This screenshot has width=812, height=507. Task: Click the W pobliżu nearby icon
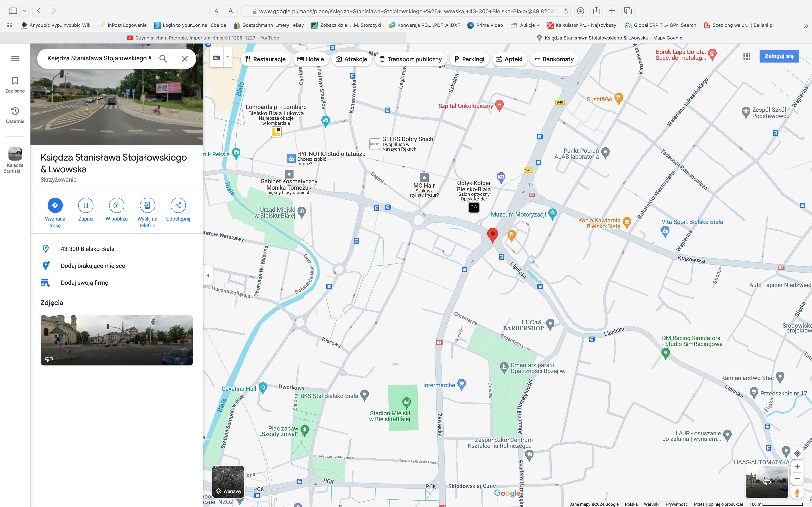tap(117, 205)
